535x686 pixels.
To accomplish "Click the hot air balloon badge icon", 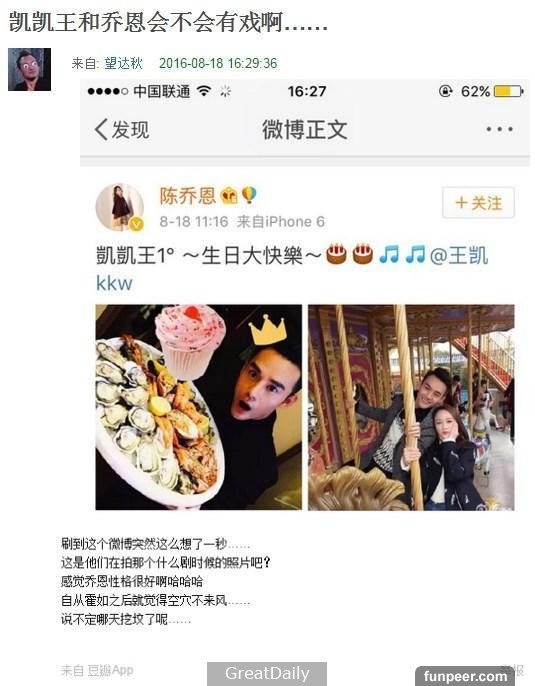I will click(x=248, y=195).
